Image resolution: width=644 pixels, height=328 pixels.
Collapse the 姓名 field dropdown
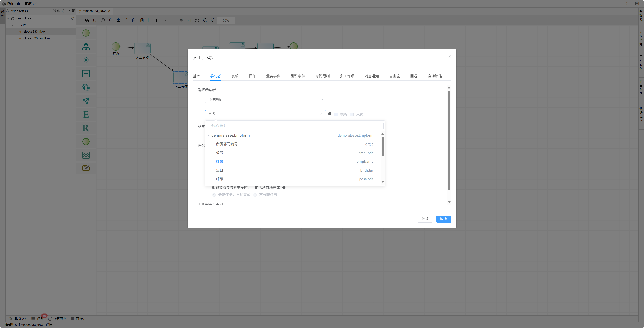click(321, 114)
